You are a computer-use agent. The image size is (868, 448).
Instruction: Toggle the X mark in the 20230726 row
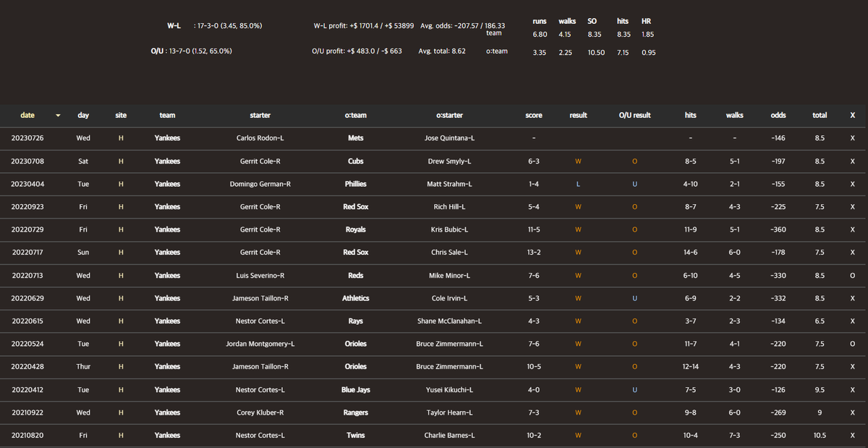point(853,138)
